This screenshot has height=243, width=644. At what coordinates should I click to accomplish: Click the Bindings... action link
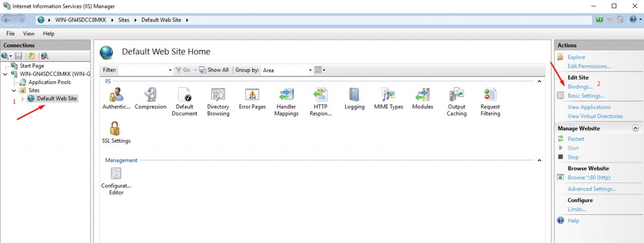[580, 87]
